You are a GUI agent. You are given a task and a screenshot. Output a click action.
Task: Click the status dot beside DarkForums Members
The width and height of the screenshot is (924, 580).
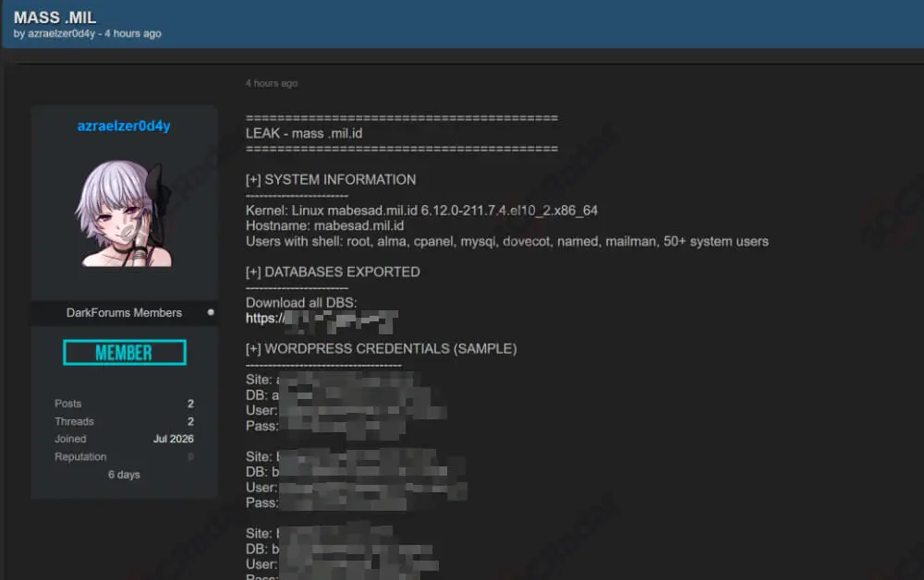(x=211, y=312)
